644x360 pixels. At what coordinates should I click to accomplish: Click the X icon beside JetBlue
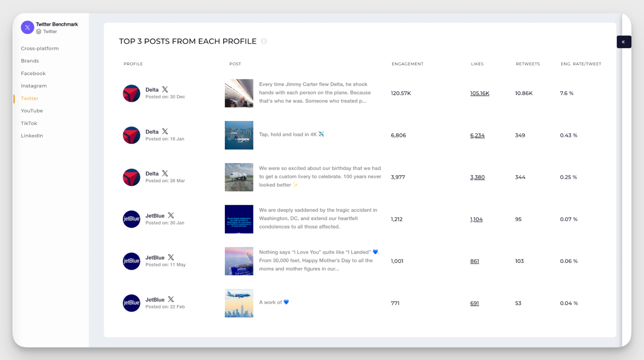tap(171, 215)
